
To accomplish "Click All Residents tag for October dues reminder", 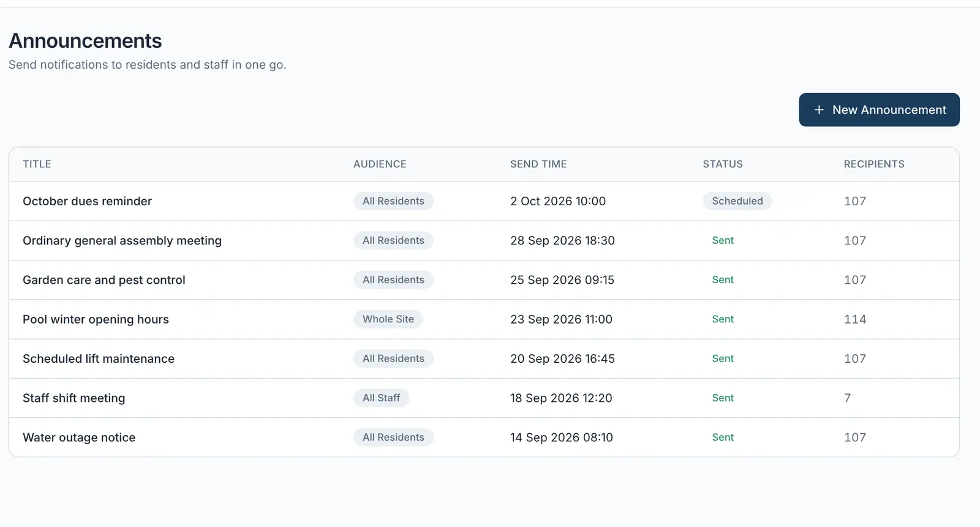I will click(x=393, y=201).
